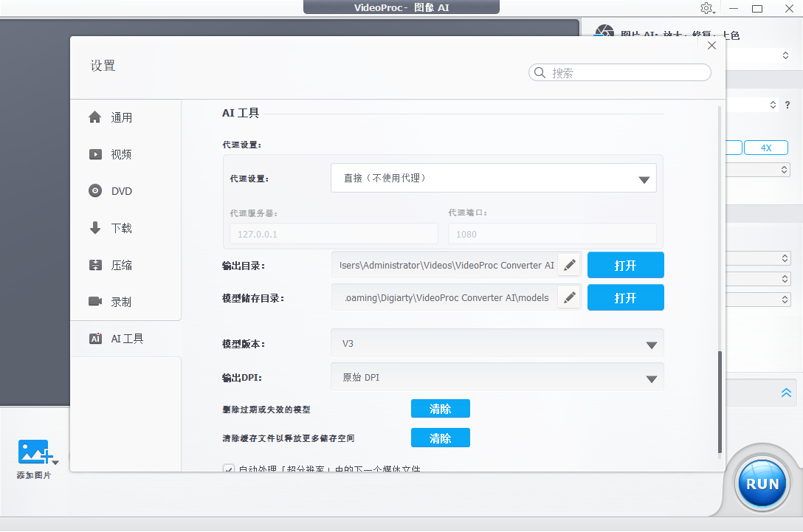
Task: Click inside the 搜索 search field
Action: click(619, 72)
